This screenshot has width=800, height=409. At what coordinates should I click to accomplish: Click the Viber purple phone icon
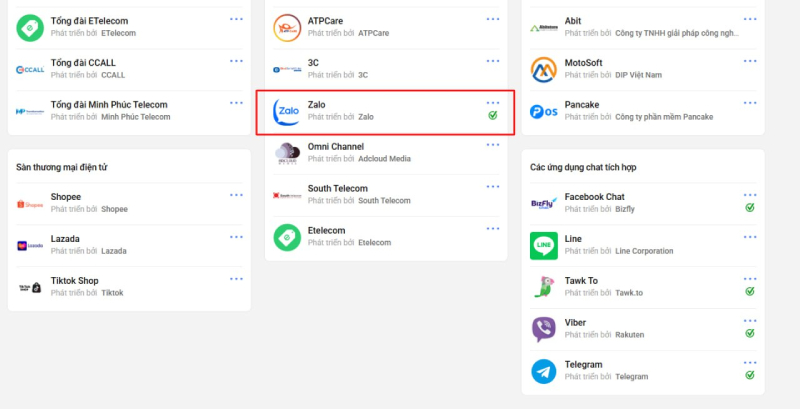544,329
